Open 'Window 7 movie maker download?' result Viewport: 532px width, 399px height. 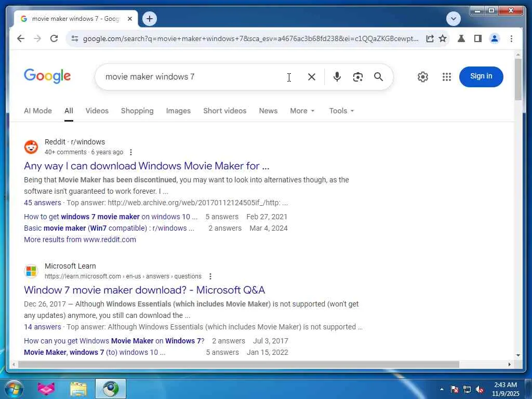click(144, 290)
